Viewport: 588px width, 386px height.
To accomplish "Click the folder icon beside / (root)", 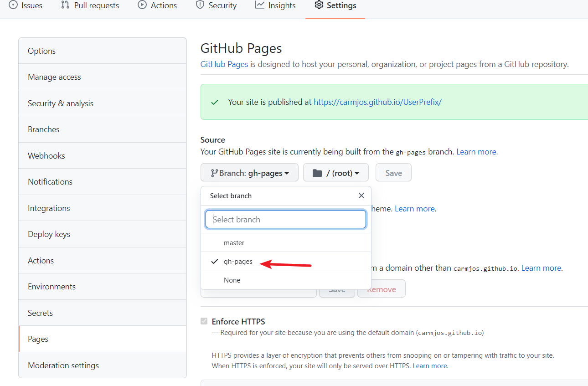I will (x=317, y=173).
